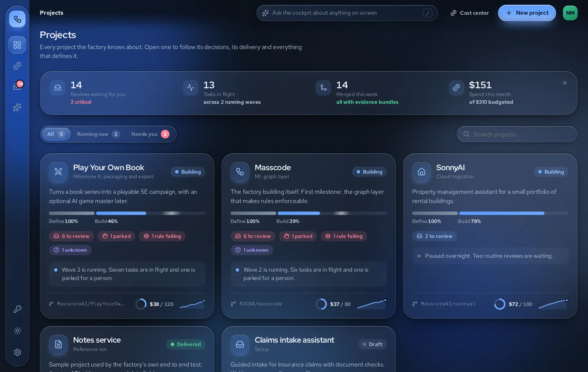Click the Notes service document icon
The width and height of the screenshot is (588, 372).
(58, 344)
